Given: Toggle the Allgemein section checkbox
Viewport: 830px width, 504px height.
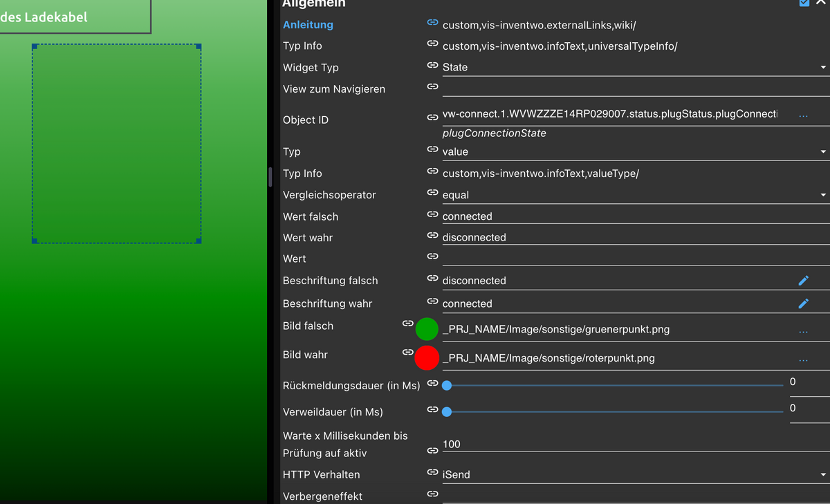Looking at the screenshot, I should (x=804, y=2).
